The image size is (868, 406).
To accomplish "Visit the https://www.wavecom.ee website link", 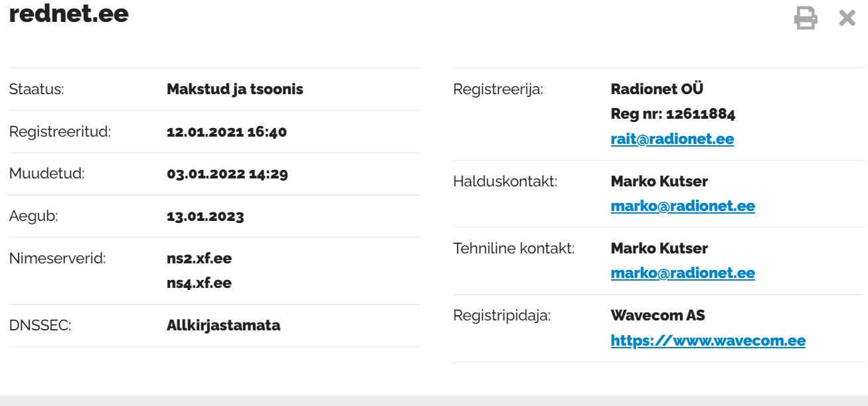I will (708, 341).
